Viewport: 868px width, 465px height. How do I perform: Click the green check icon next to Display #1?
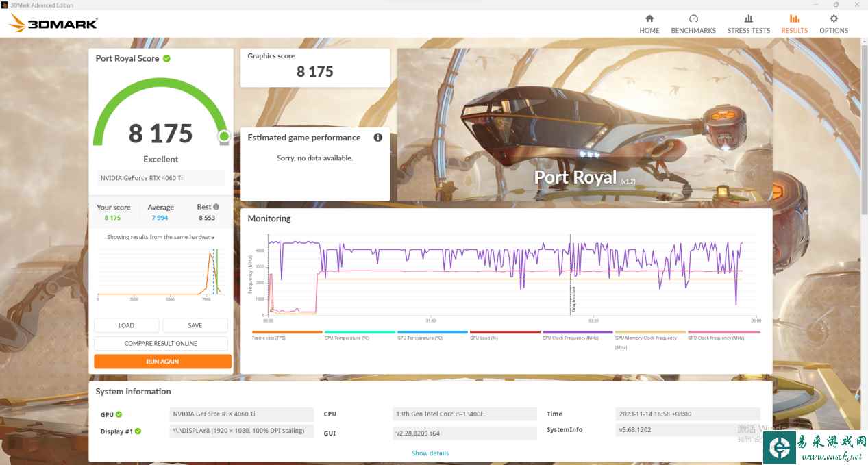coord(138,431)
